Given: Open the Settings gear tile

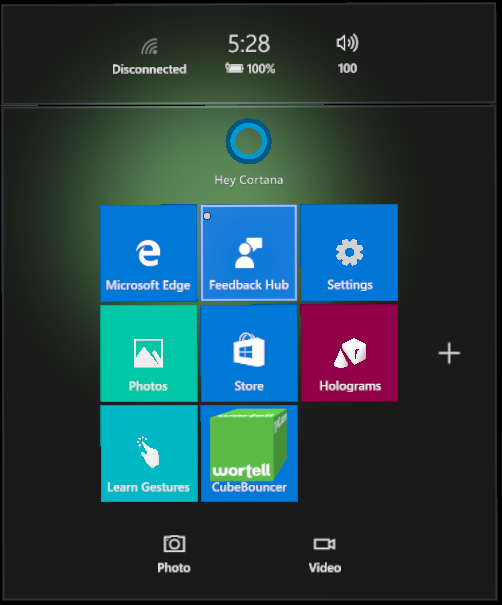Looking at the screenshot, I should [349, 253].
